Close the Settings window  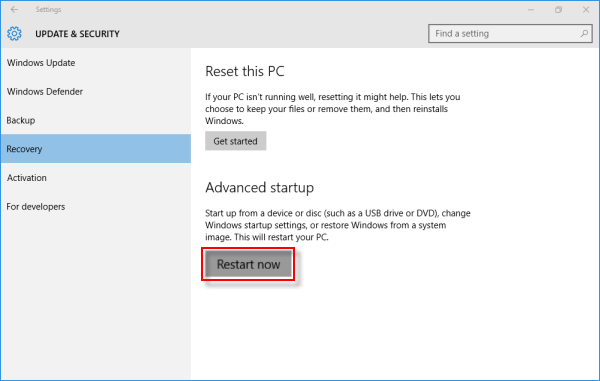(586, 10)
